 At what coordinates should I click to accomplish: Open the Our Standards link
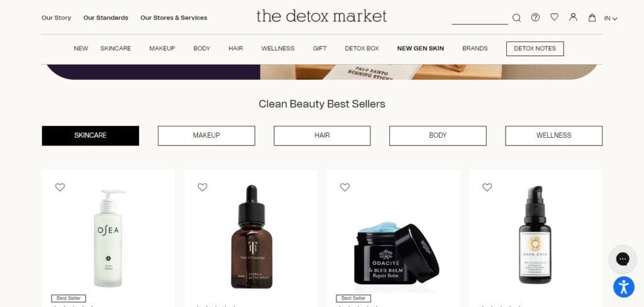point(106,18)
